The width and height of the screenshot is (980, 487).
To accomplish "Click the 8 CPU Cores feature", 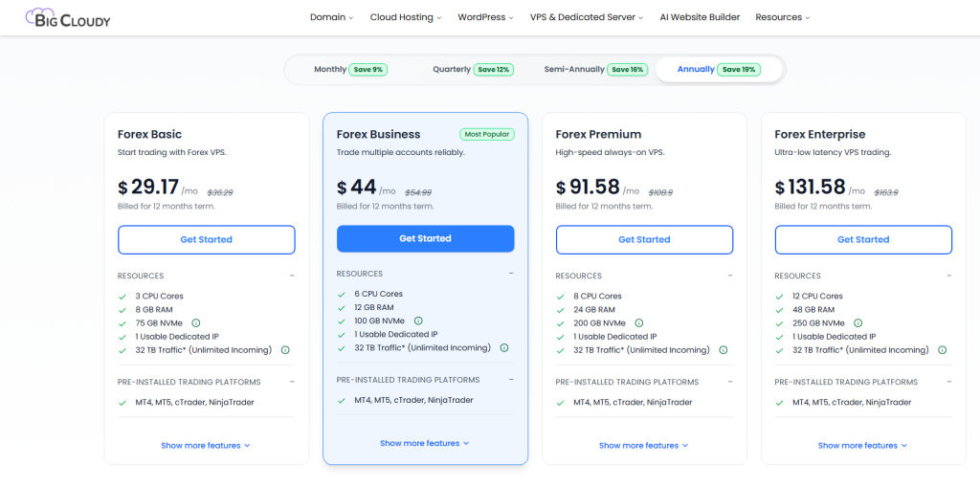I will pyautogui.click(x=598, y=297).
